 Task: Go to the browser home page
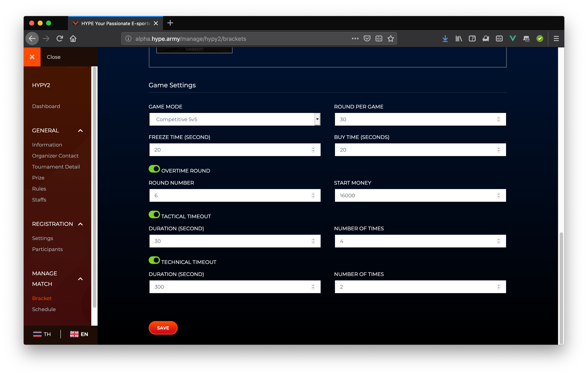[x=73, y=39]
